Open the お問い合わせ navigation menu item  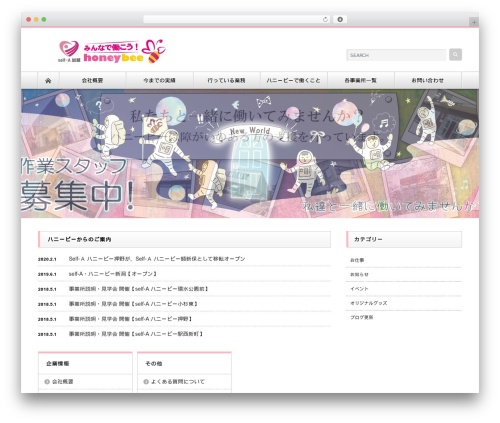[x=428, y=80]
